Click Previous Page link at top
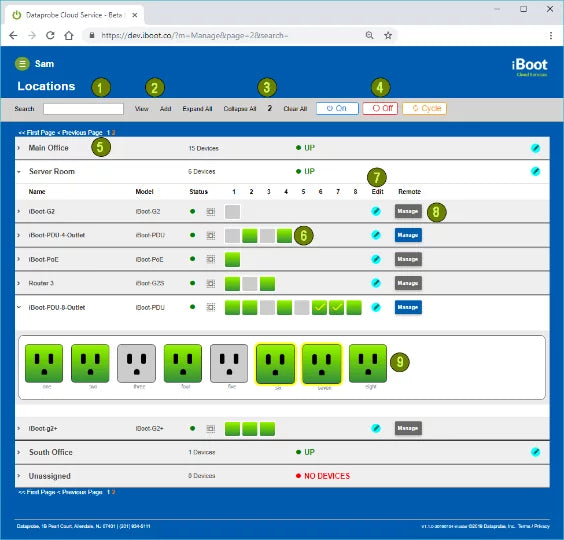The image size is (564, 540). (x=79, y=133)
